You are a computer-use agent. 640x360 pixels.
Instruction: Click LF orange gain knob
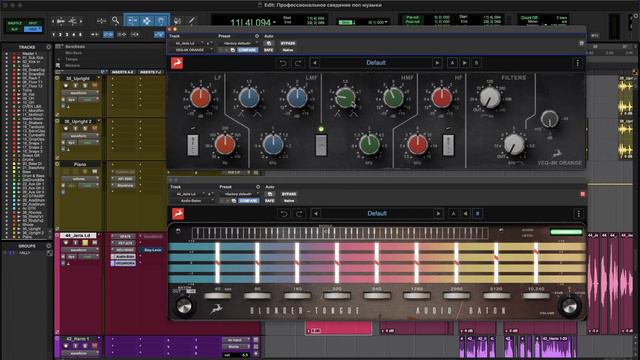[x=200, y=98]
